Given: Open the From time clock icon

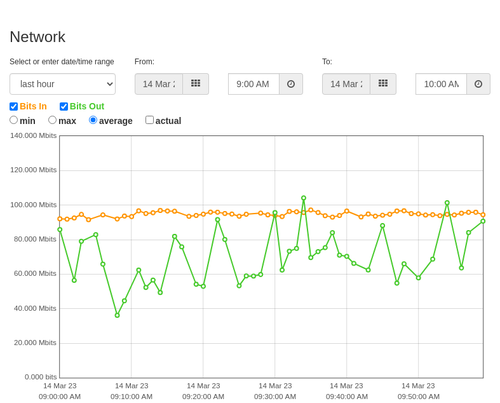Looking at the screenshot, I should coord(291,84).
